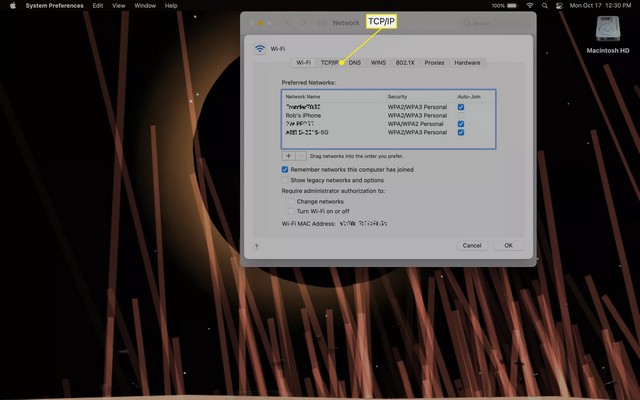Open the Help menu
The height and width of the screenshot is (400, 640).
point(171,6)
